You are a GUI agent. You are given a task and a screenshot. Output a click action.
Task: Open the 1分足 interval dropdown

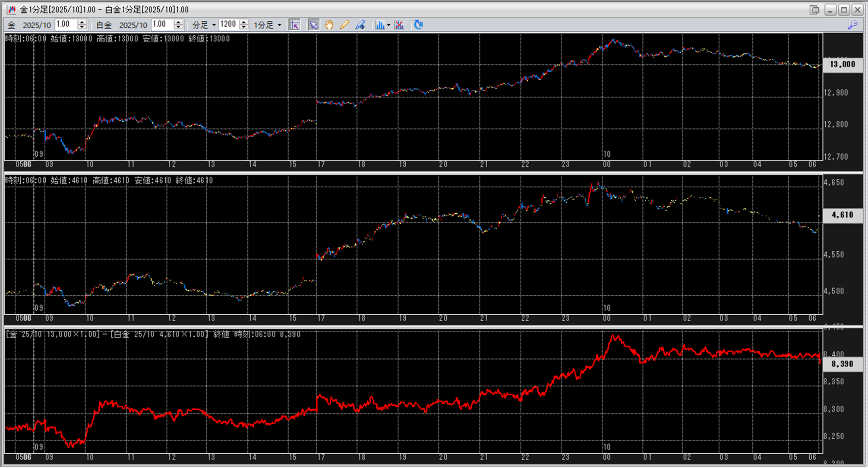pos(279,25)
